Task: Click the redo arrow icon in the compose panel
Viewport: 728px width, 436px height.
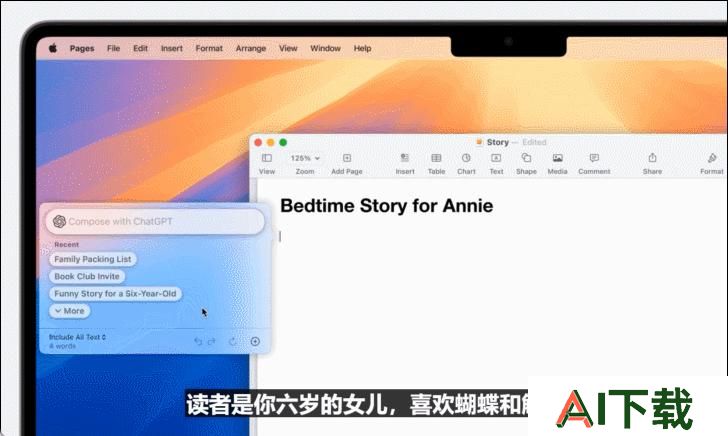Action: pyautogui.click(x=212, y=342)
